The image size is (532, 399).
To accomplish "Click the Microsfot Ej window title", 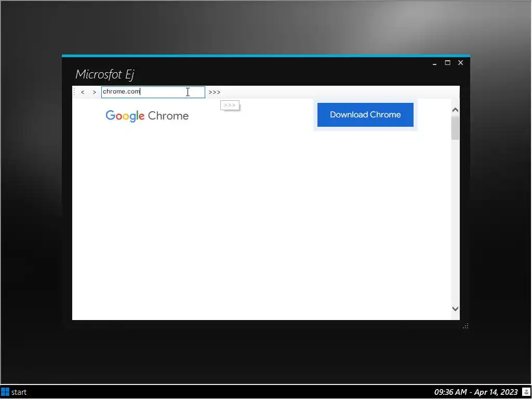I will coord(105,74).
